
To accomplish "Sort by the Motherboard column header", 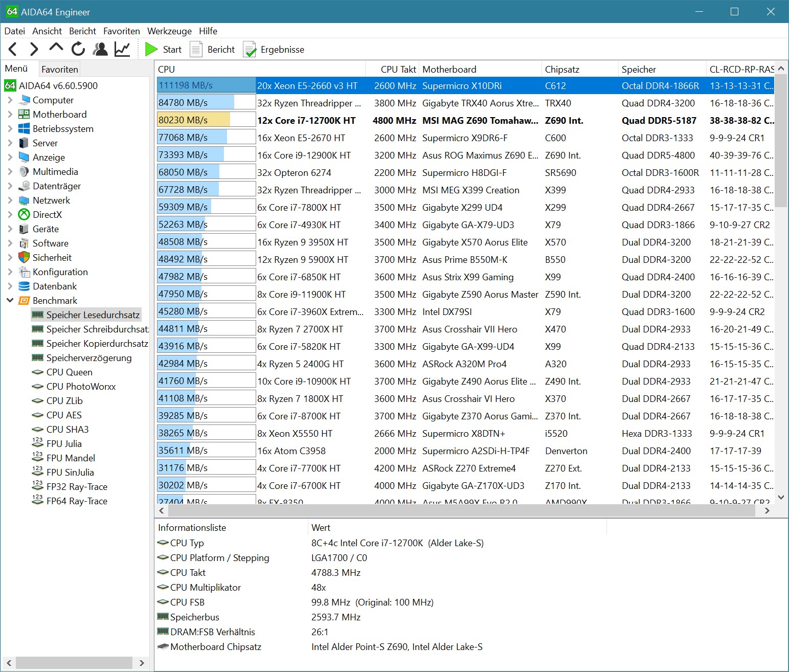I will (480, 69).
